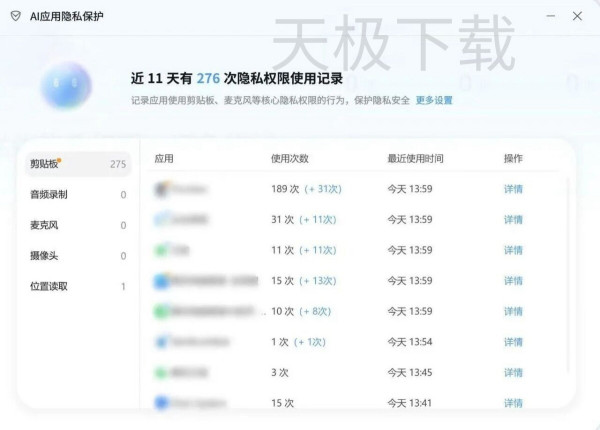The width and height of the screenshot is (600, 430).
Task: Open the 更多设置 link
Action: pos(434,100)
